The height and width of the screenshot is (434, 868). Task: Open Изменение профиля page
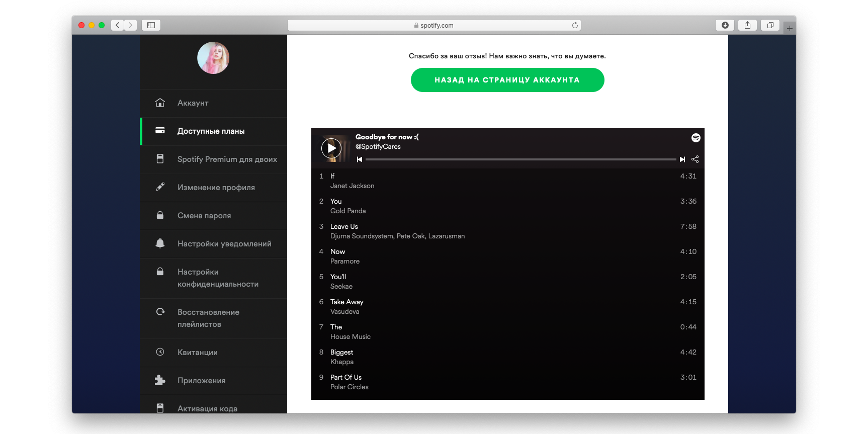click(214, 188)
